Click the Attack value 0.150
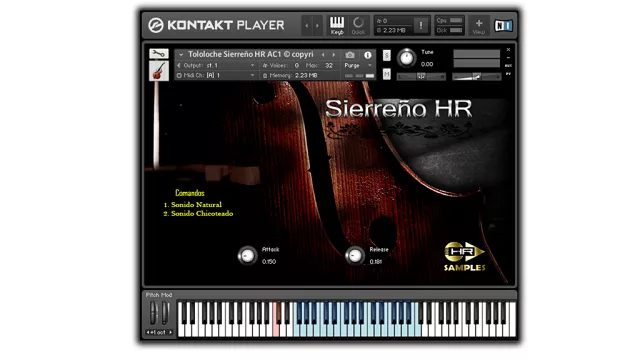The height and width of the screenshot is (360, 640). click(269, 262)
